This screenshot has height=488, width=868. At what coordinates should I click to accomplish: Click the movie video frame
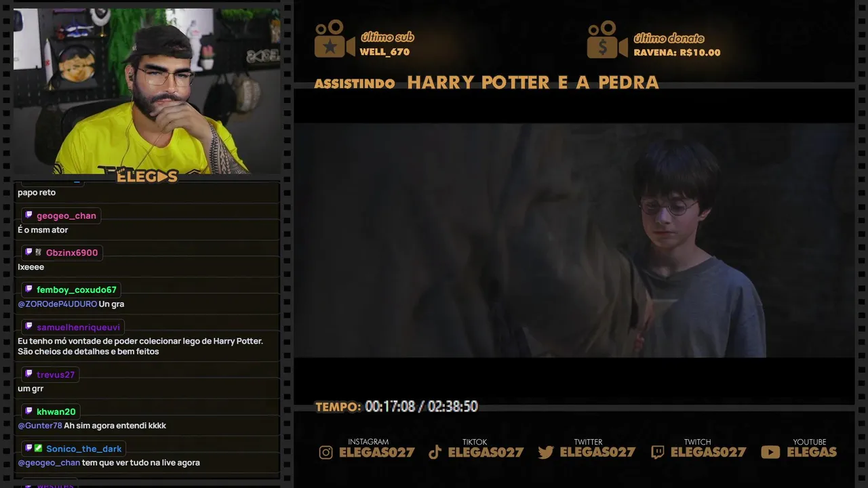click(x=574, y=240)
